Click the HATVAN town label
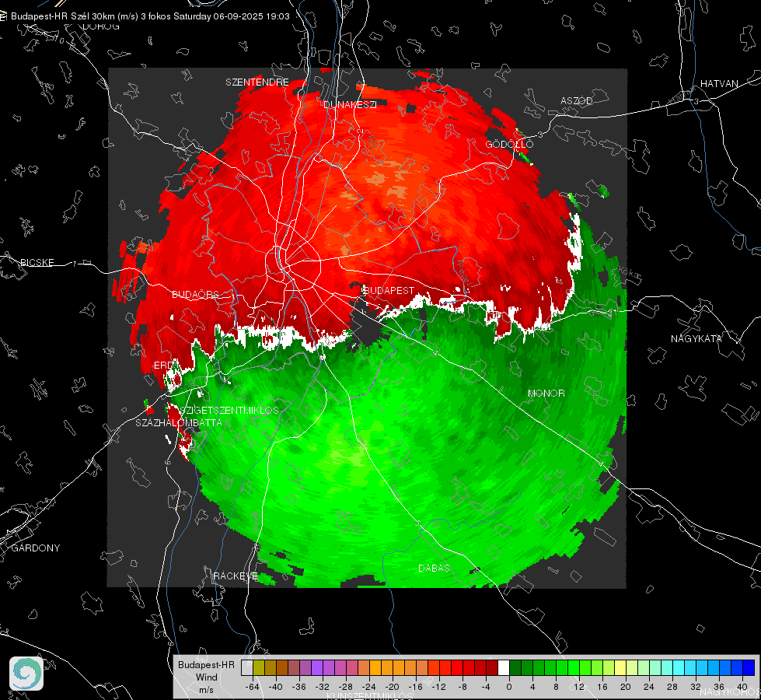 719,83
